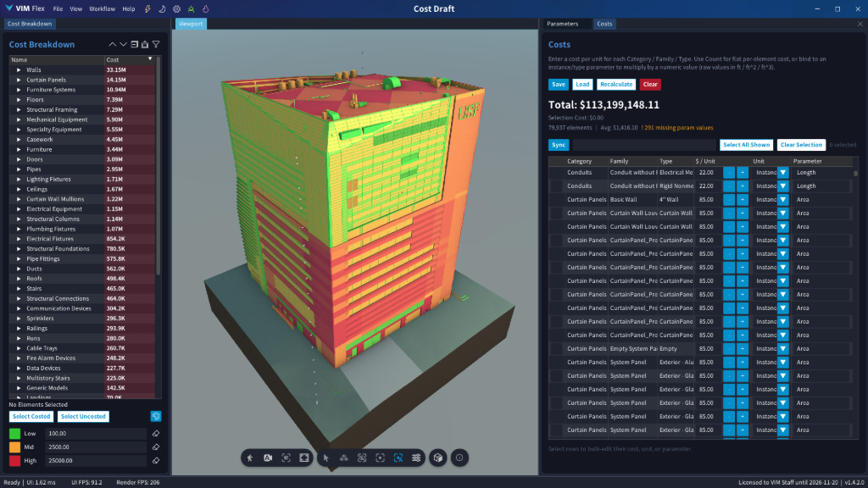
Task: Expand the Walls tree row
Action: coord(19,69)
